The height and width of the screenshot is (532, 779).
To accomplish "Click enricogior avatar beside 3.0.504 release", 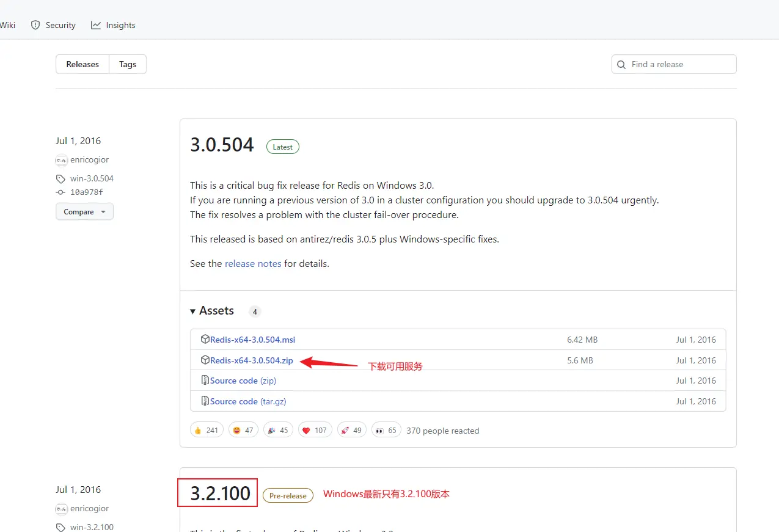I will tap(61, 160).
